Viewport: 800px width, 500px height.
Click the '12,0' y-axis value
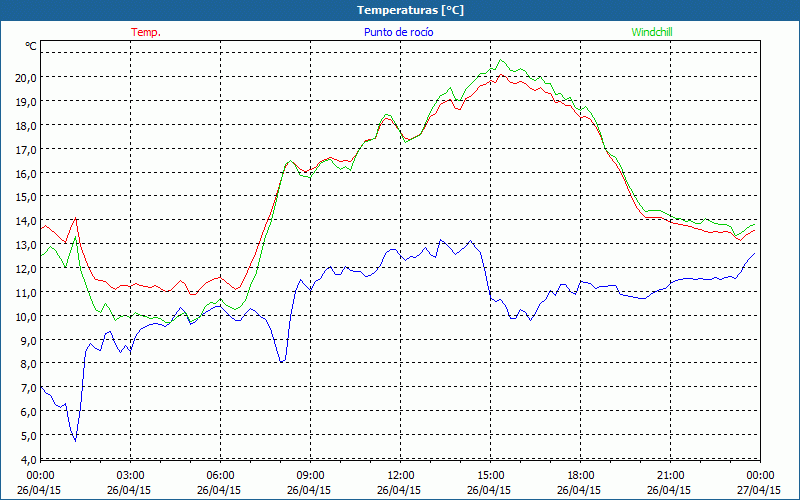tap(26, 268)
